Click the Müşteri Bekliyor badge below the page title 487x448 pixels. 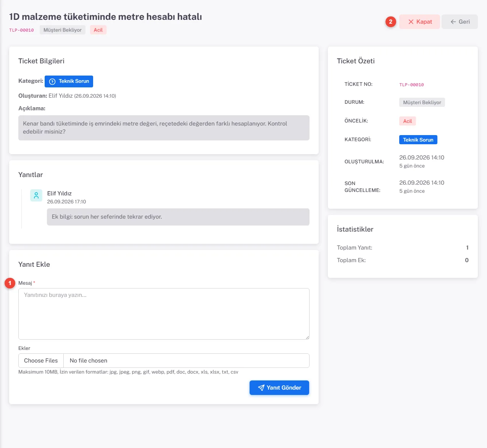(x=63, y=30)
